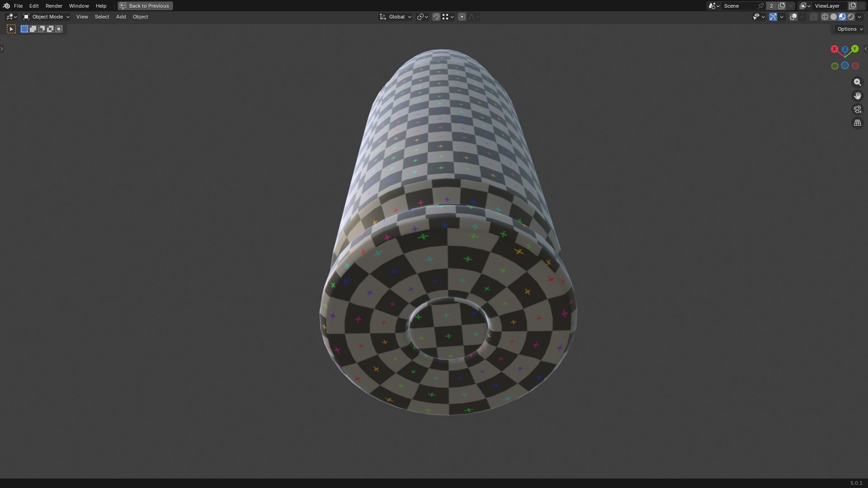The width and height of the screenshot is (868, 488).
Task: Open the view layer browse dropdown
Action: coord(805,6)
